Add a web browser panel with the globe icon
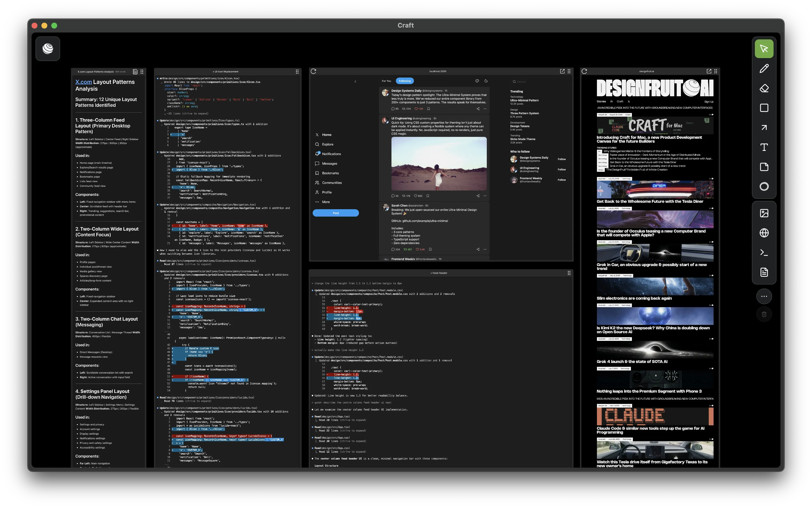Image resolution: width=812 pixels, height=508 pixels. coord(764,233)
